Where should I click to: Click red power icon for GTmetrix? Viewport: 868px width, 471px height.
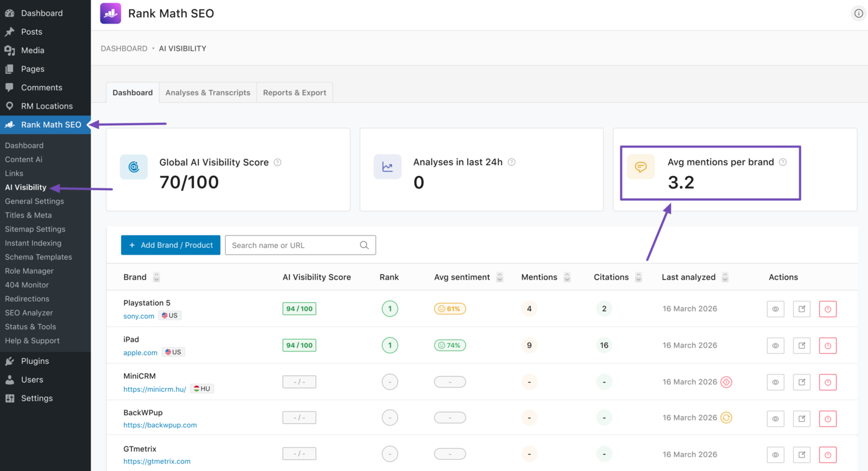828,455
